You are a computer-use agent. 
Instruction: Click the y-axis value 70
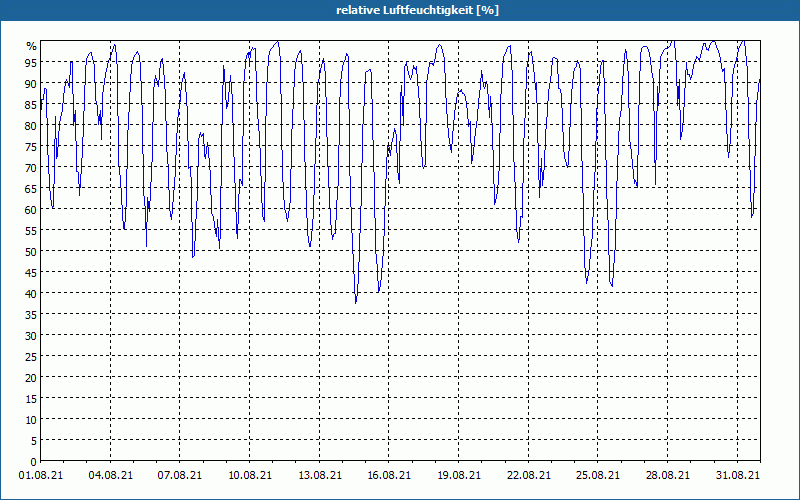pos(31,168)
